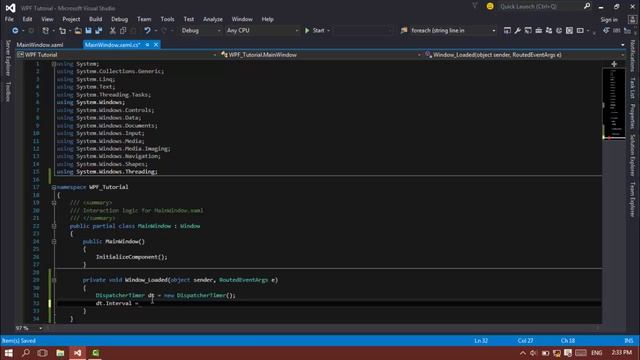Click the Quick Launch magnifier icon
640x360 pixels.
(587, 6)
